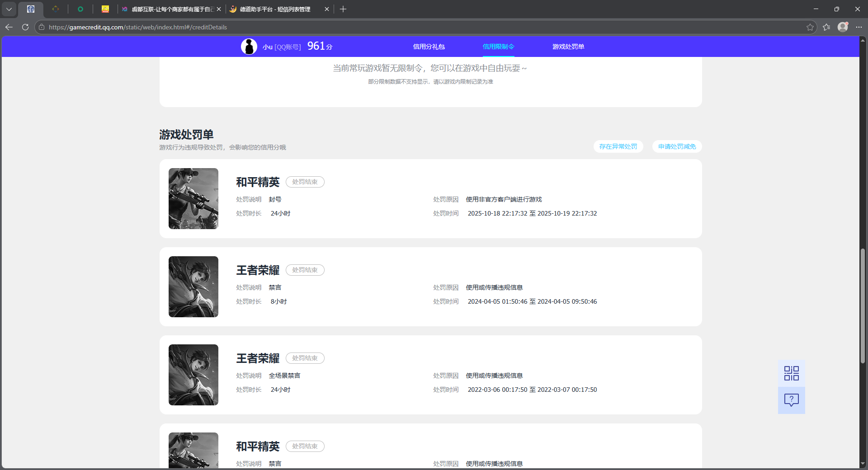This screenshot has height=470, width=868.
Task: Click the 存在异常处罚 button
Action: point(618,146)
